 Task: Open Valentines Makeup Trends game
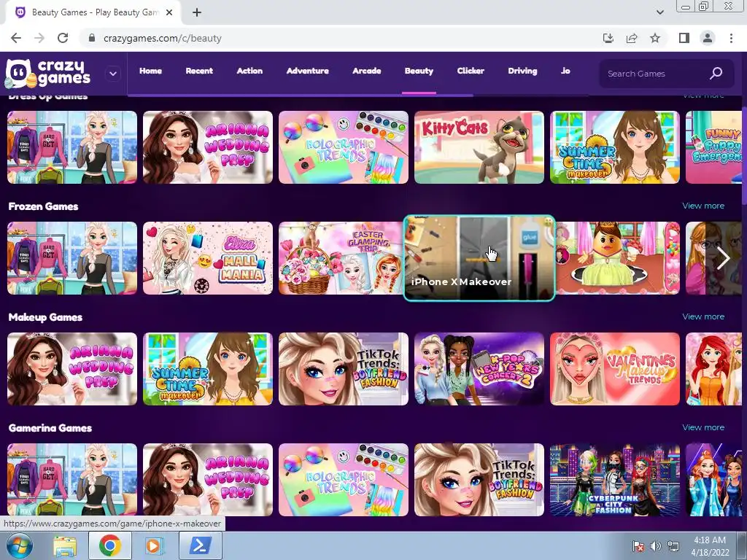tap(614, 369)
